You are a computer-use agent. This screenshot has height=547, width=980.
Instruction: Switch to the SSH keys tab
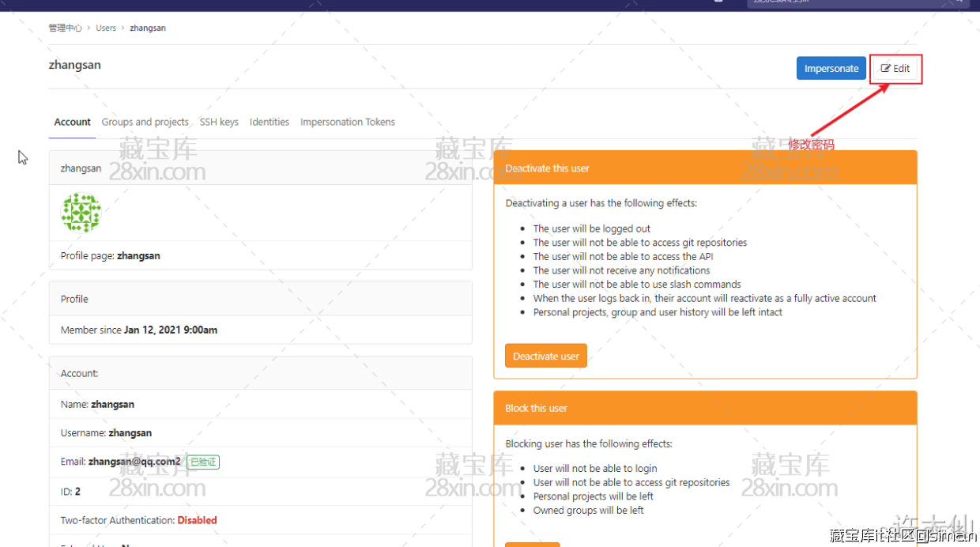coord(219,122)
